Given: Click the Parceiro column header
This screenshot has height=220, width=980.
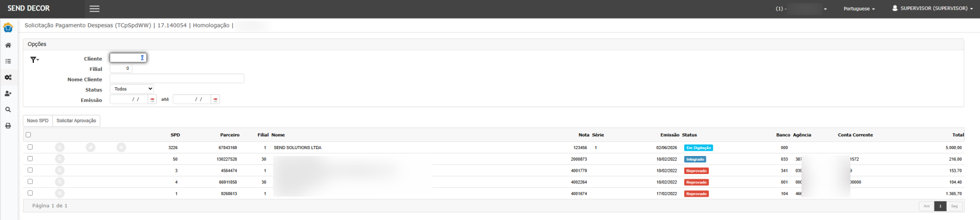Looking at the screenshot, I should [230, 135].
